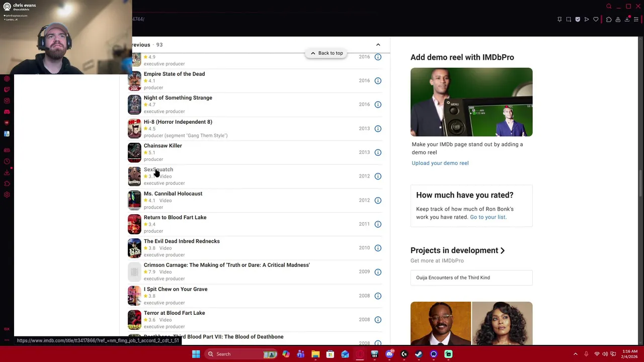Open the Easy Setup sliders icon
This screenshot has width=644, height=362.
point(636,20)
